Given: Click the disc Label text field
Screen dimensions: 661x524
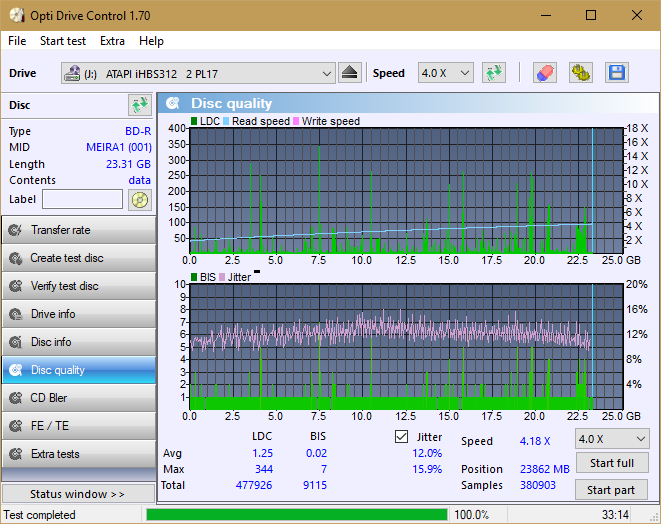Looking at the screenshot, I should pyautogui.click(x=83, y=200).
